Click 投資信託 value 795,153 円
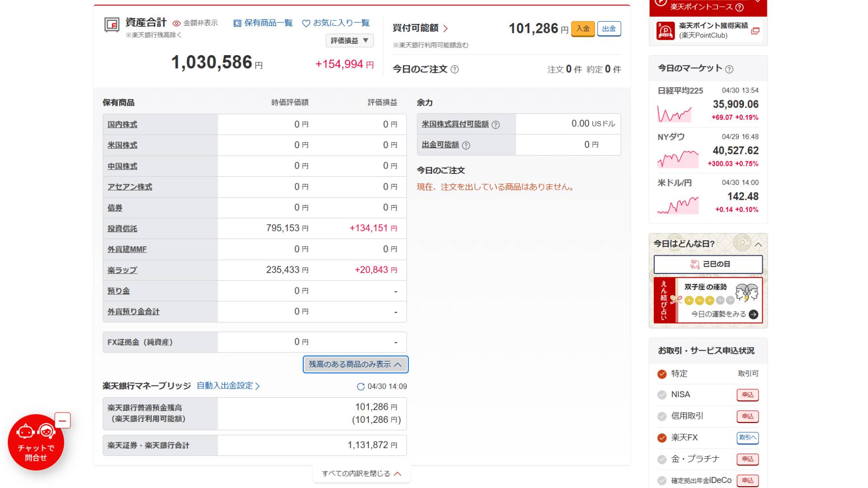 point(287,229)
